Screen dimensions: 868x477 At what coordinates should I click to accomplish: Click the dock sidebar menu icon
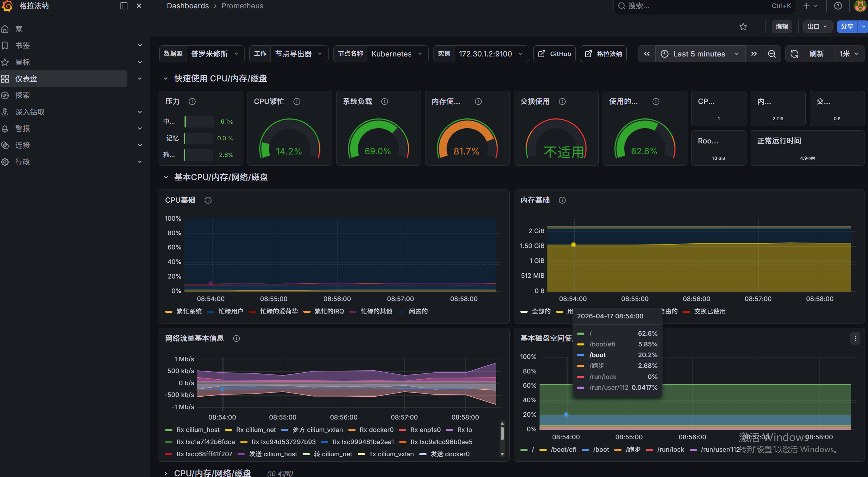124,6
